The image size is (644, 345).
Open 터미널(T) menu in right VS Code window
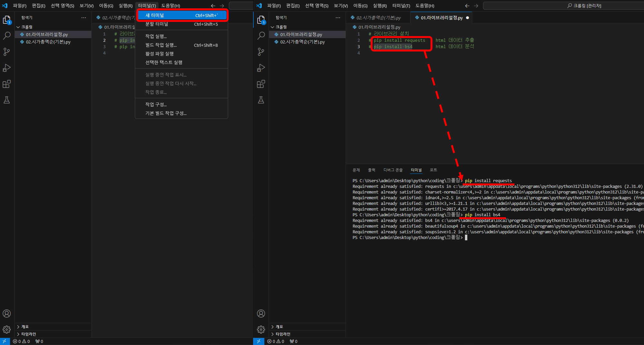pos(401,6)
